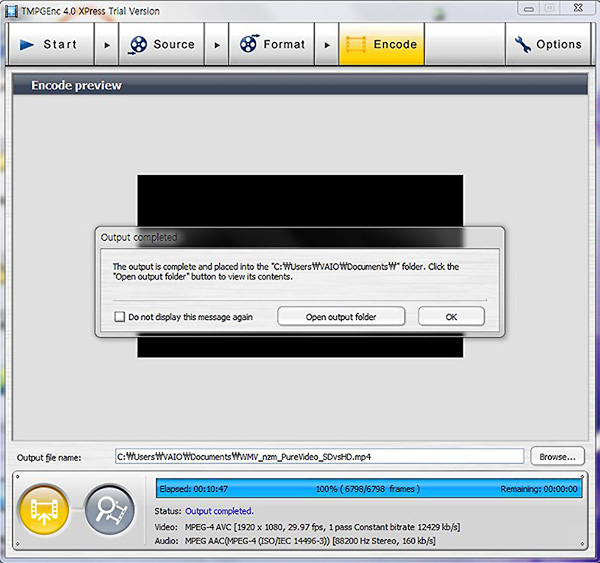This screenshot has height=563, width=600.
Task: Enable Do not display this message again
Action: [x=119, y=317]
